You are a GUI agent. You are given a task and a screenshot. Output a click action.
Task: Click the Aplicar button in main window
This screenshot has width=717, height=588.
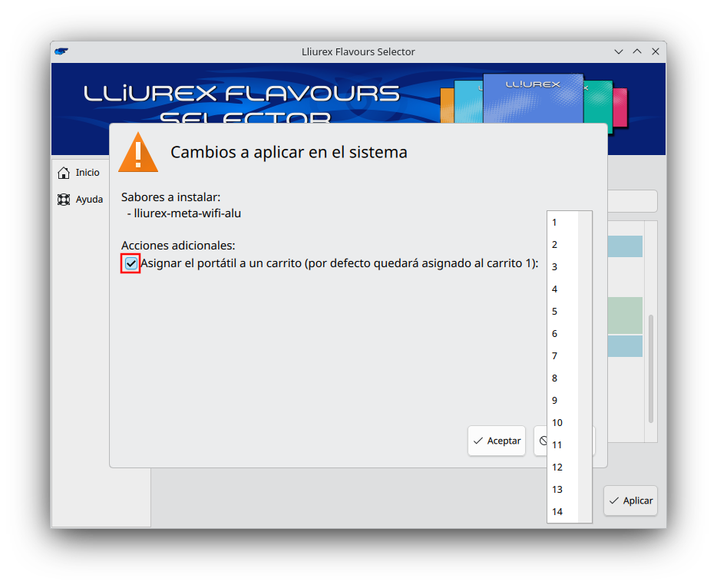click(630, 500)
